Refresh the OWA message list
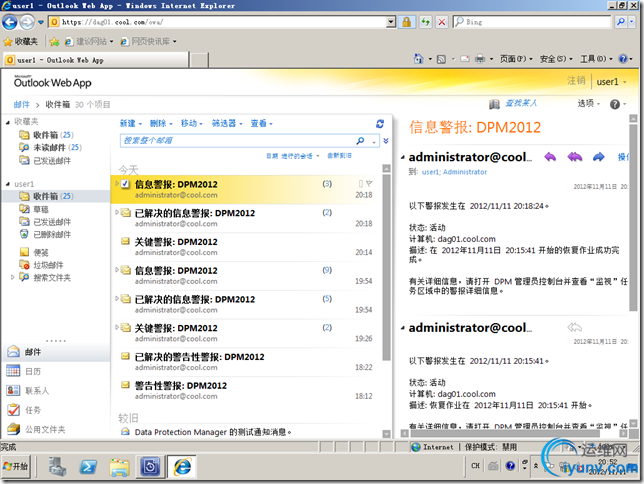This screenshot has width=644, height=484. tap(380, 124)
